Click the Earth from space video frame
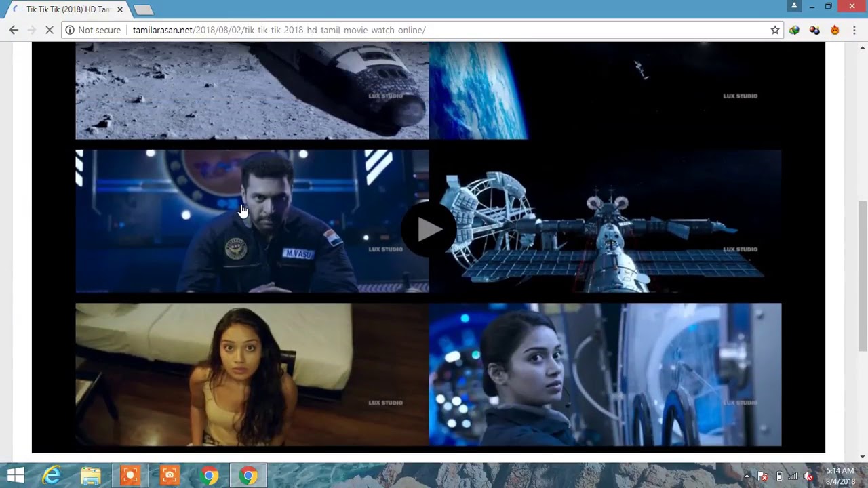This screenshot has width=868, height=488. coord(605,91)
